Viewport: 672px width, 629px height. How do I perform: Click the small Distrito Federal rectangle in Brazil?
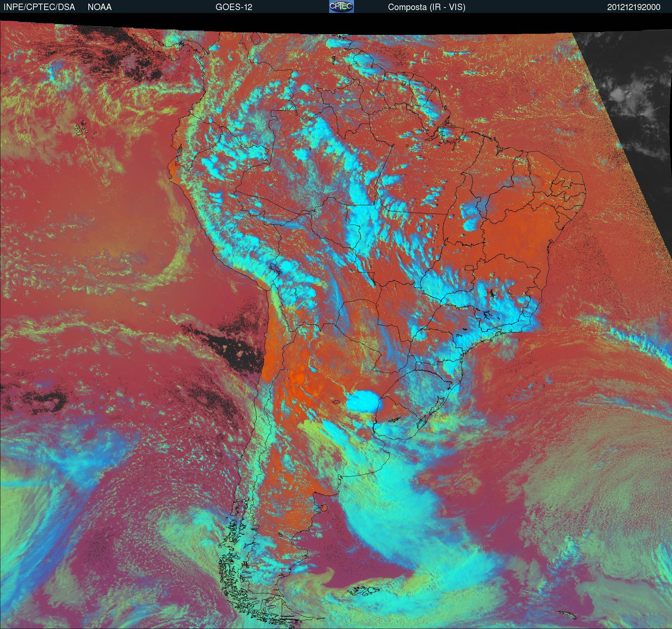pyautogui.click(x=469, y=267)
